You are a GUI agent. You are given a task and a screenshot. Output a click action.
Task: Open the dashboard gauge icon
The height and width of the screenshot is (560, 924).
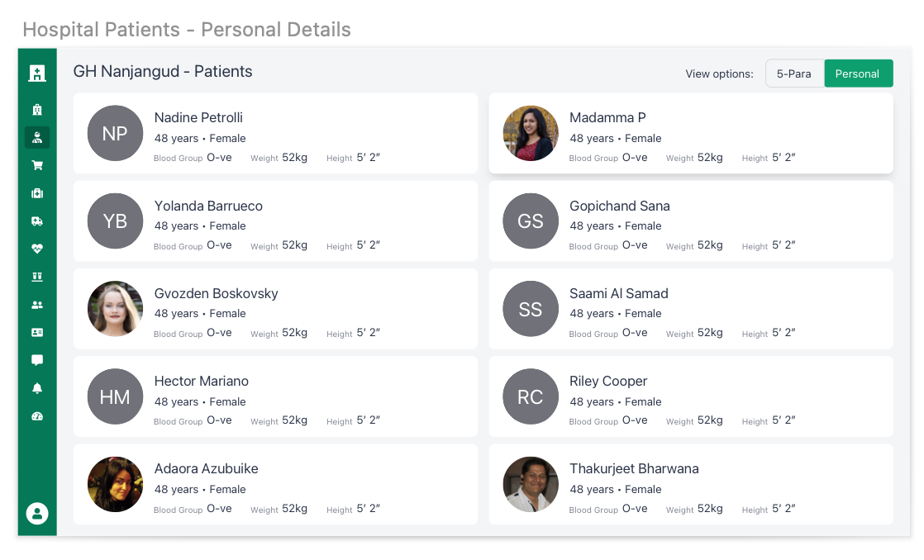[x=37, y=415]
